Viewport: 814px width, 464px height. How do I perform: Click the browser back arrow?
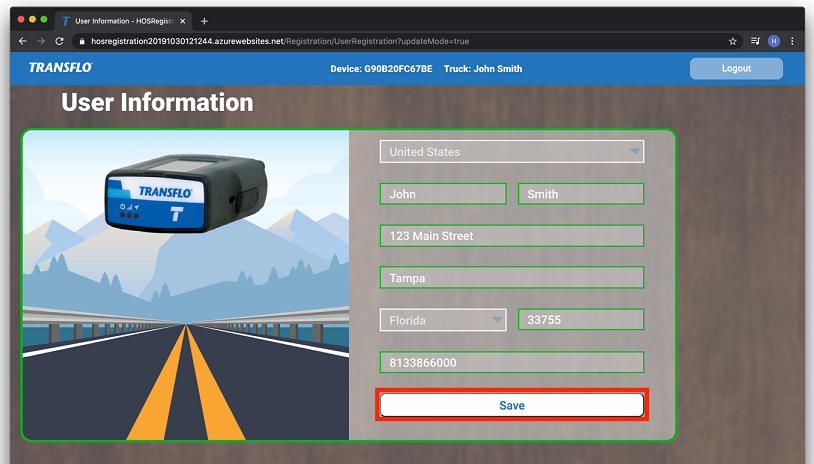(x=22, y=41)
